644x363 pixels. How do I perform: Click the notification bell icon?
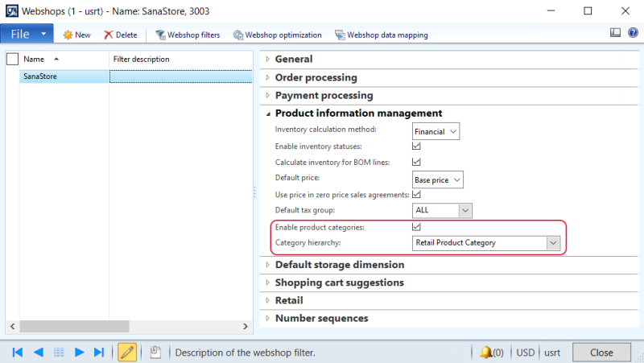485,352
